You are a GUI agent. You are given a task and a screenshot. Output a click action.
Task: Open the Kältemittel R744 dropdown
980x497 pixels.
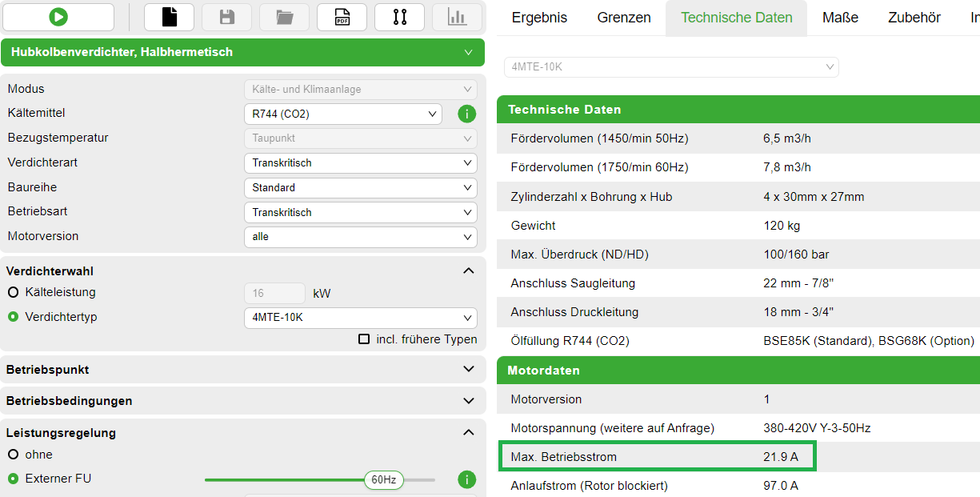tap(342, 114)
